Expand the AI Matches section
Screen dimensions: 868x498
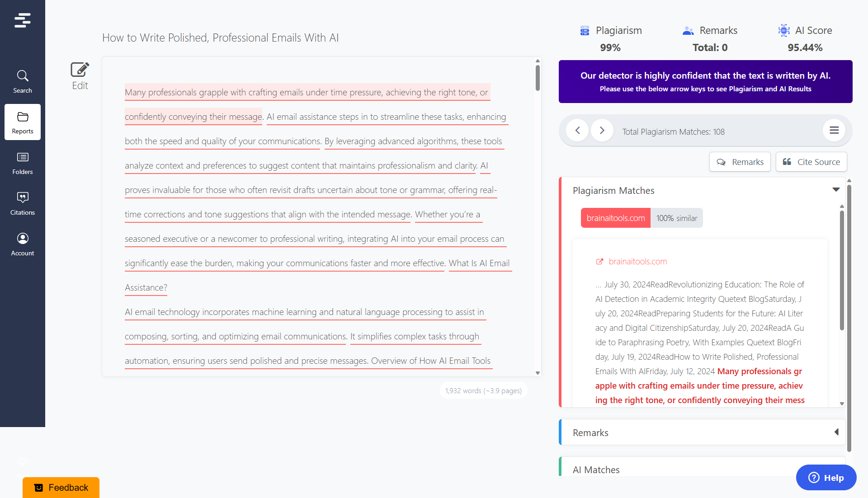(596, 470)
